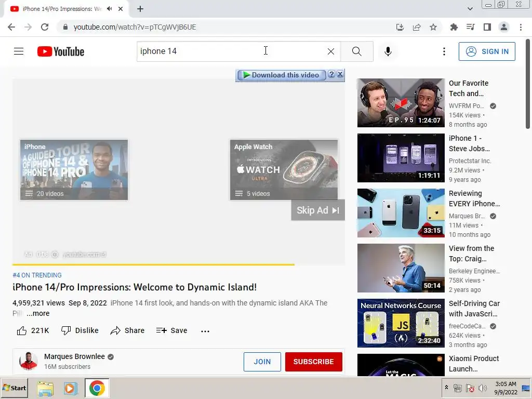Open Marques Brownlee channel avatar
The width and height of the screenshot is (532, 399).
tap(29, 361)
